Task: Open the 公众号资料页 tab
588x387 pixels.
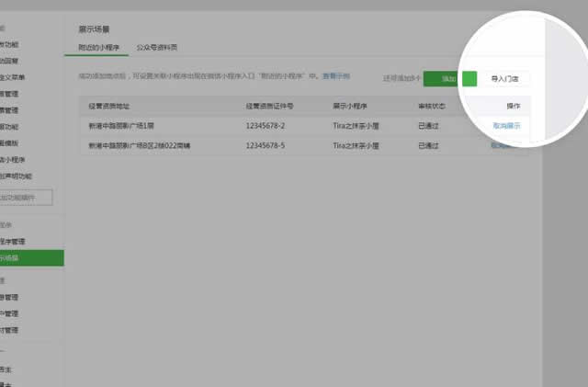Action: [x=157, y=47]
